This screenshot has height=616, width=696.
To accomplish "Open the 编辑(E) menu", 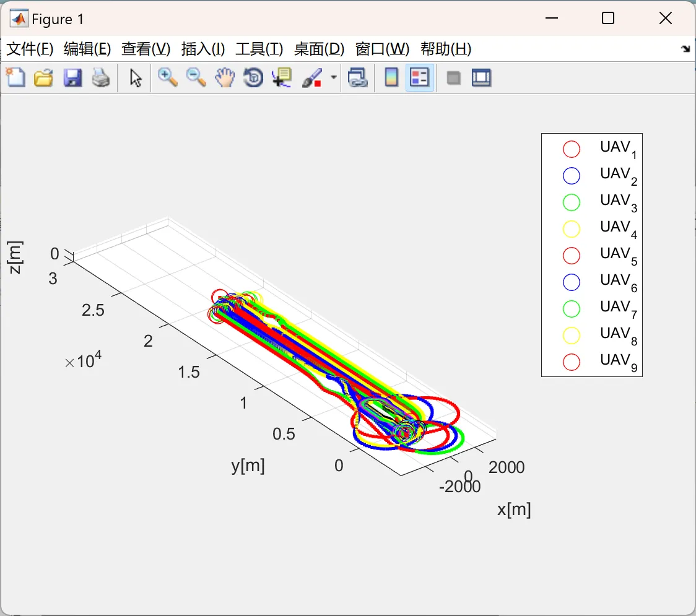I will (x=87, y=49).
